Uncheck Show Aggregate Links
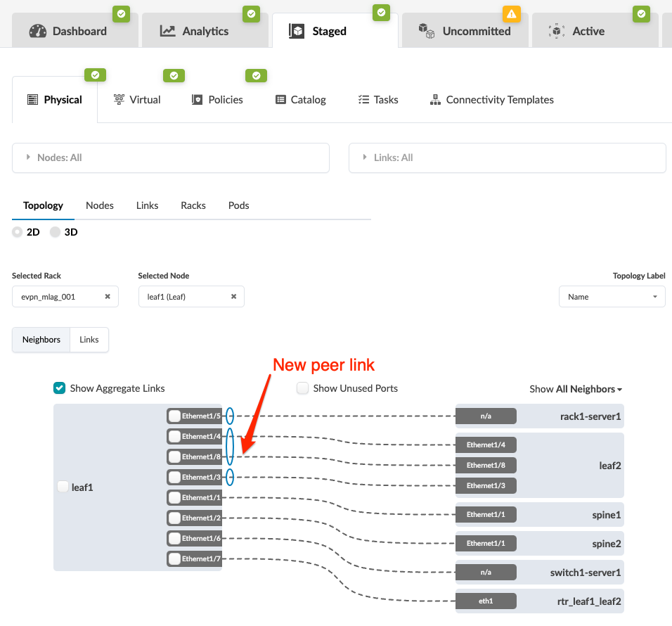This screenshot has width=672, height=626. 59,388
